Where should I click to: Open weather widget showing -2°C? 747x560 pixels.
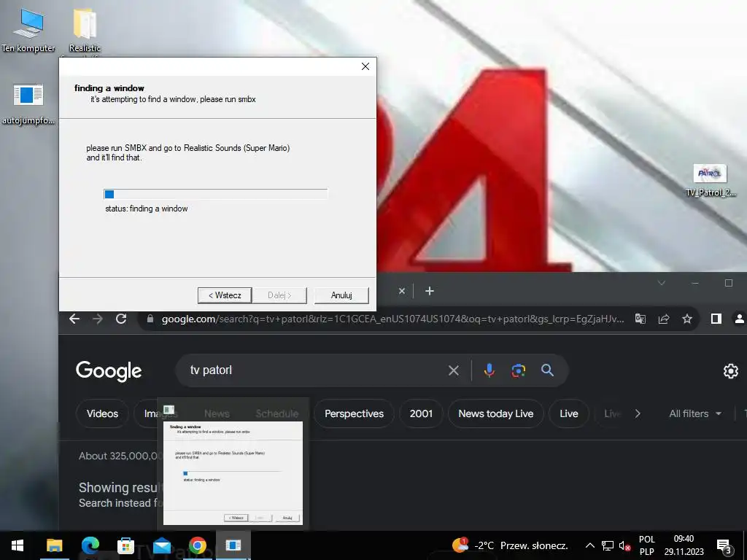[510, 545]
